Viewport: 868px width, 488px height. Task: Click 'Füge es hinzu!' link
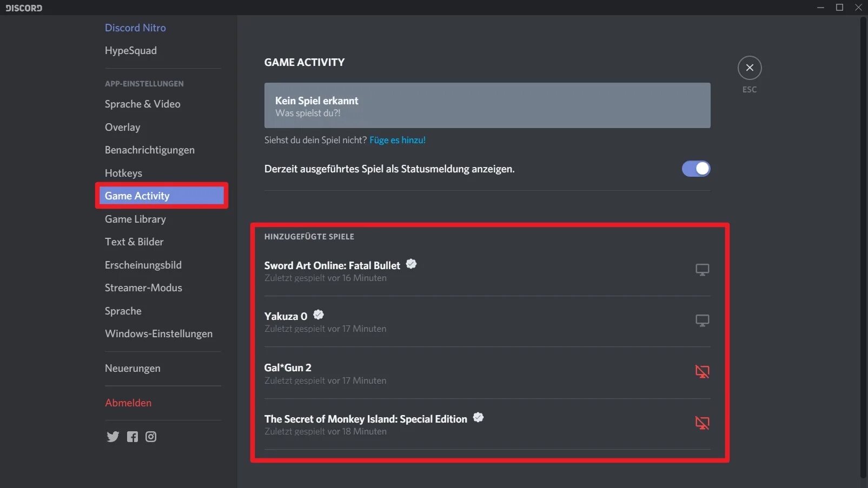click(397, 140)
